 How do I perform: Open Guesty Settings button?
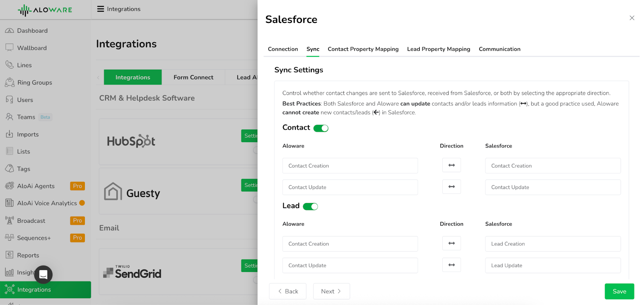pyautogui.click(x=250, y=185)
